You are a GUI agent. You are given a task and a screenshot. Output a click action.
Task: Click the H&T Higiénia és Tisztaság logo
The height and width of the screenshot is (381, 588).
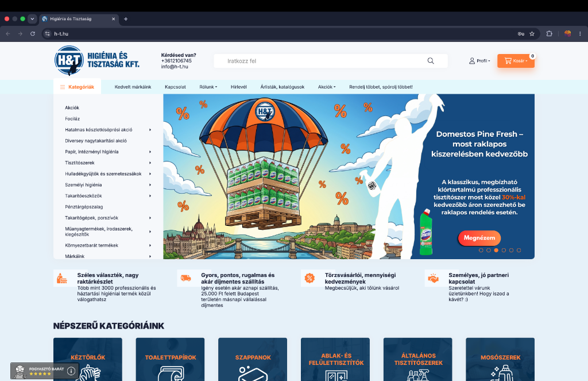coord(96,60)
